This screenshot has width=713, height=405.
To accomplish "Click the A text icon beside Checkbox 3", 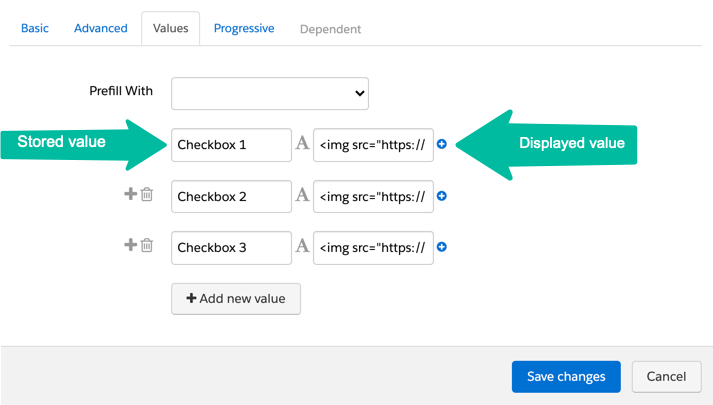I will tap(302, 247).
